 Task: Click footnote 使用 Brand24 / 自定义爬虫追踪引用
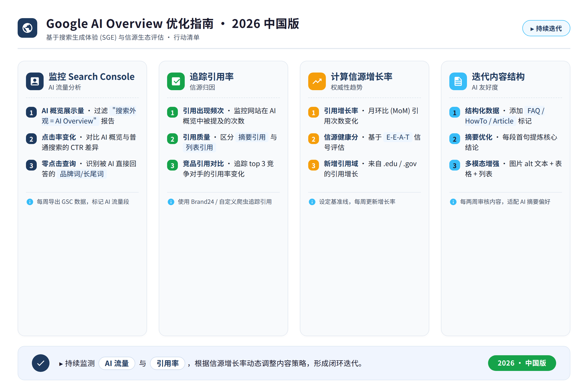pyautogui.click(x=225, y=202)
